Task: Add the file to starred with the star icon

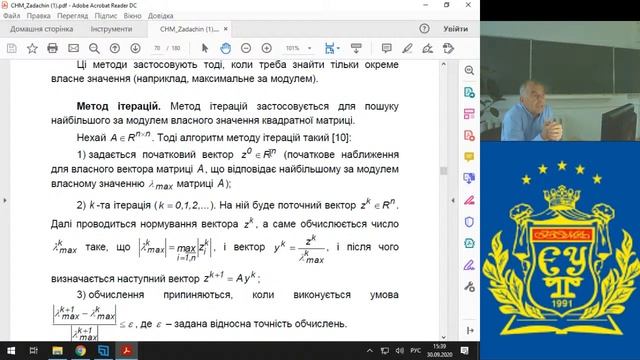Action: pyautogui.click(x=32, y=48)
